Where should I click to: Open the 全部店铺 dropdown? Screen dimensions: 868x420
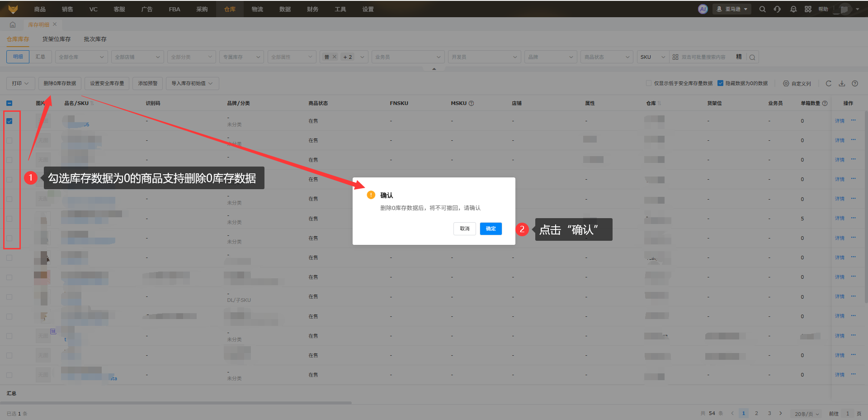point(137,57)
